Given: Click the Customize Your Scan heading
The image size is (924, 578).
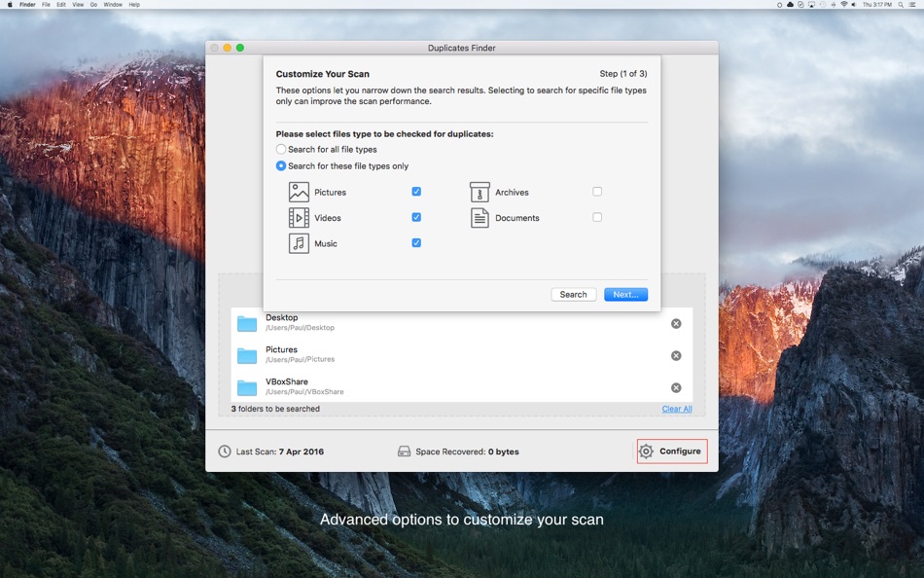Looking at the screenshot, I should click(322, 74).
